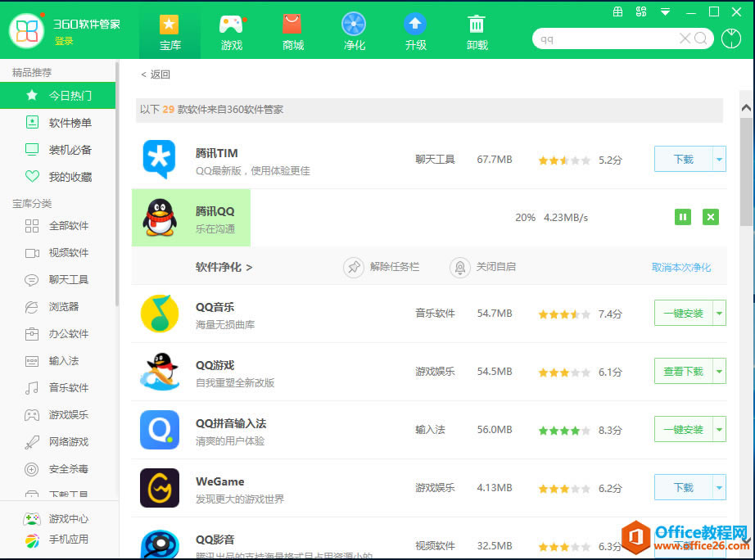Open the 宝库 tab

point(170,32)
